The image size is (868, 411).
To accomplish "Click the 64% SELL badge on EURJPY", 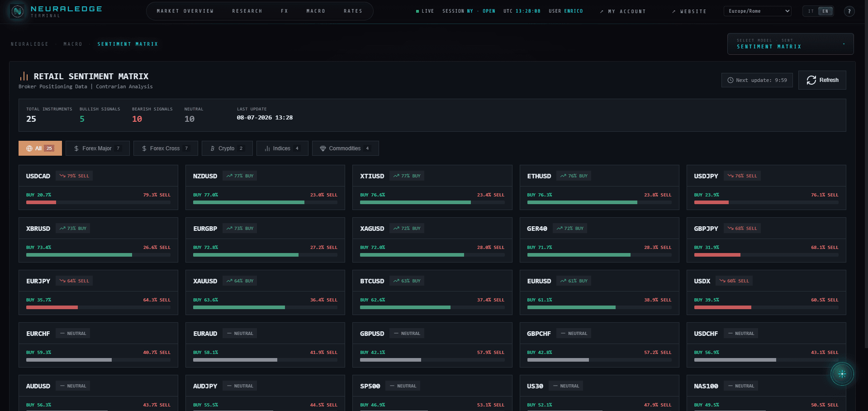I will 74,281.
